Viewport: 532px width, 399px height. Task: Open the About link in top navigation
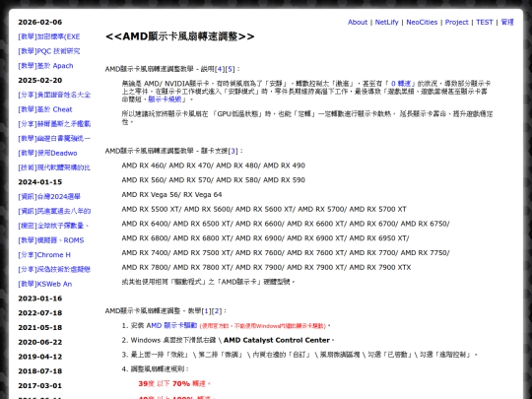[x=358, y=22]
